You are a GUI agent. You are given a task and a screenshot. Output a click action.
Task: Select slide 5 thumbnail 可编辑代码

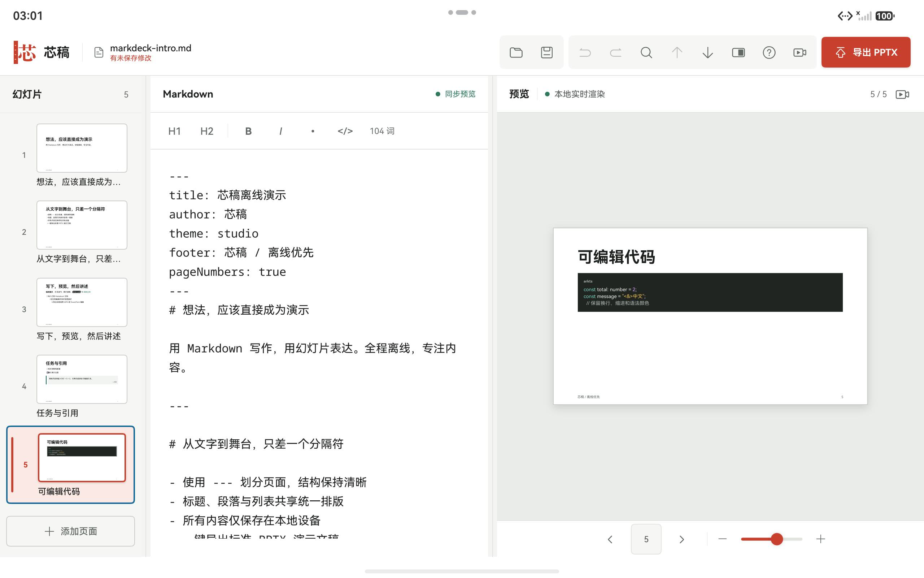click(x=82, y=458)
